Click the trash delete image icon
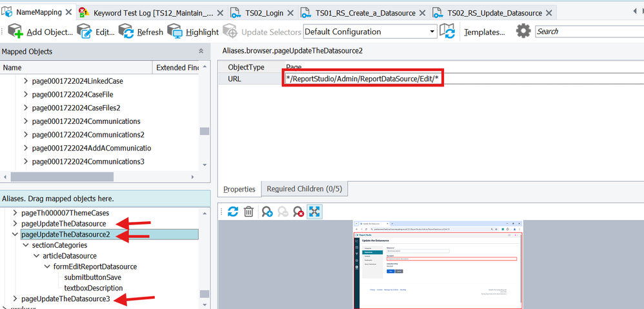 (248, 212)
